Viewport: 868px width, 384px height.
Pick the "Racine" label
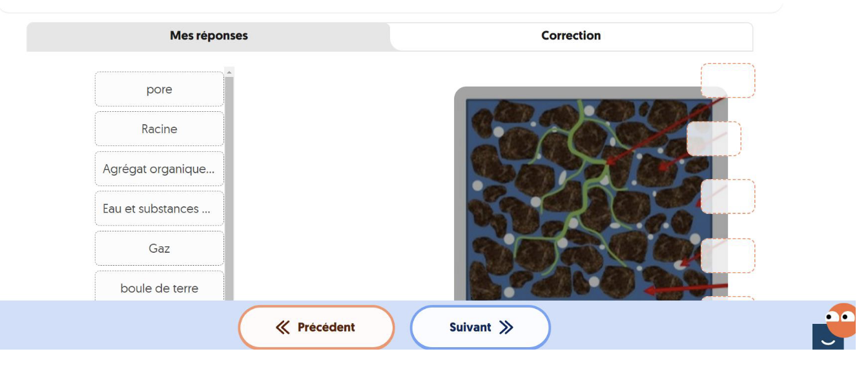tap(160, 129)
